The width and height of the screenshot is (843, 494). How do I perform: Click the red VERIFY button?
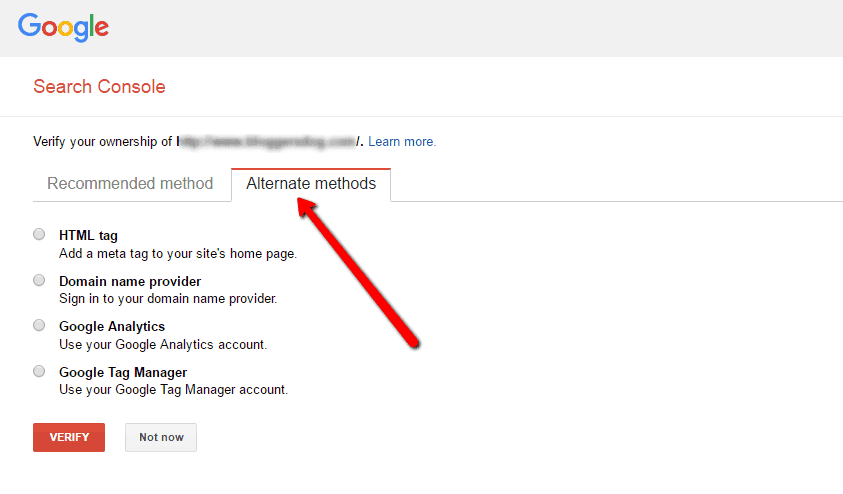click(69, 438)
